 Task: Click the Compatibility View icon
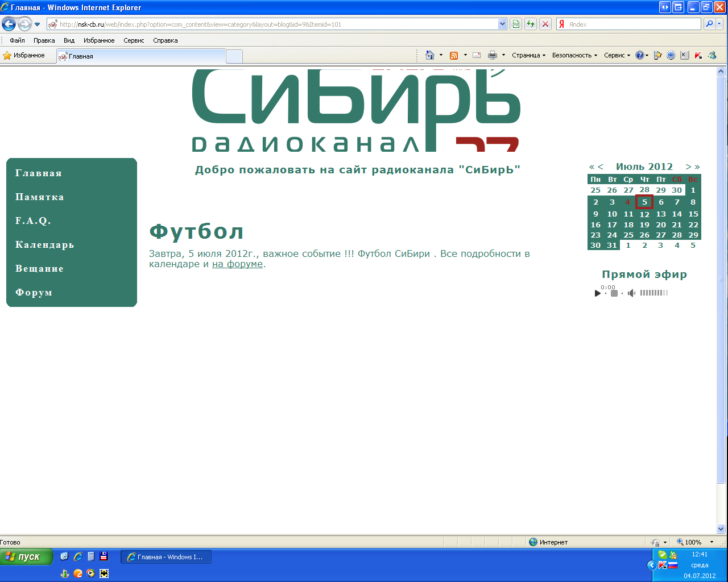pos(516,24)
